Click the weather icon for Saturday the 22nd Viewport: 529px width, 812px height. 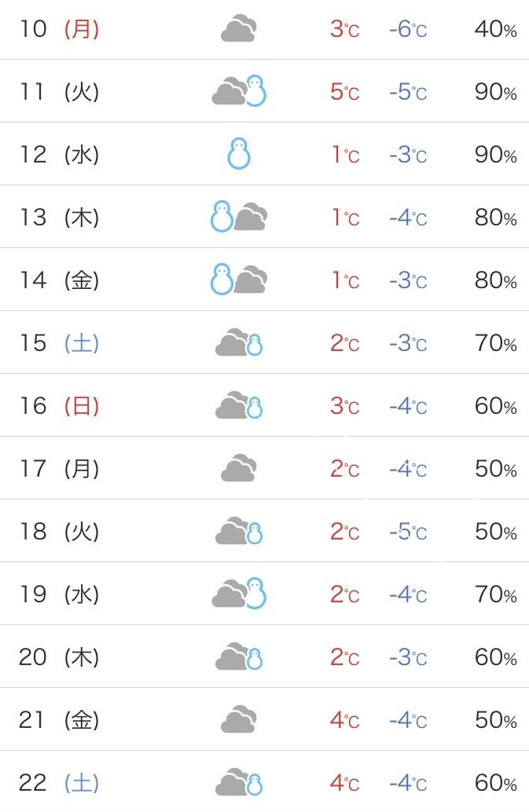point(239,782)
